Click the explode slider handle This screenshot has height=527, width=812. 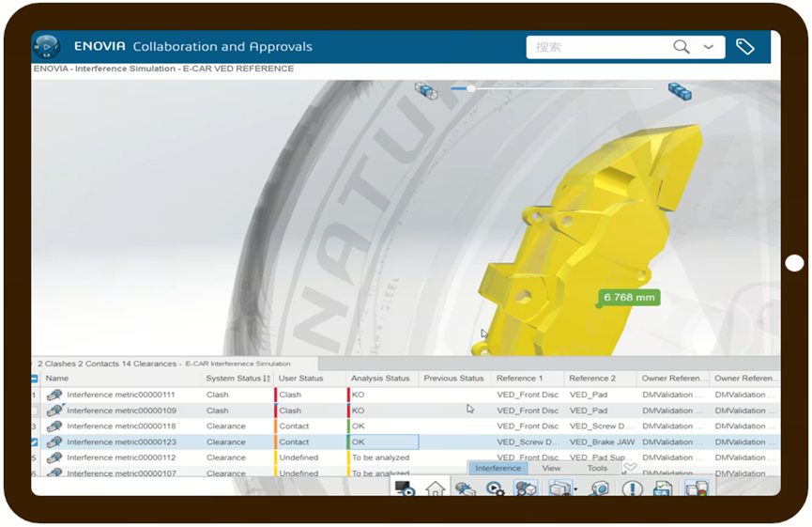(x=470, y=88)
